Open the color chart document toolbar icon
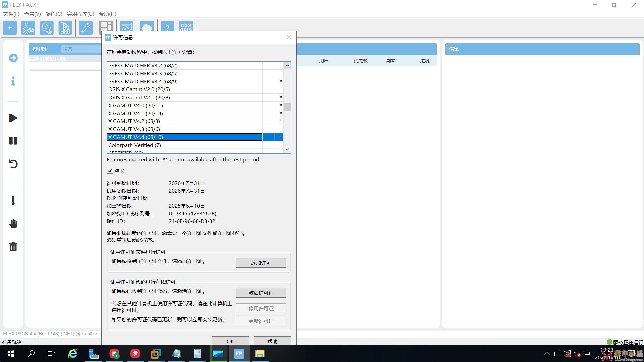Screen dimensions: 644x362 (65, 28)
